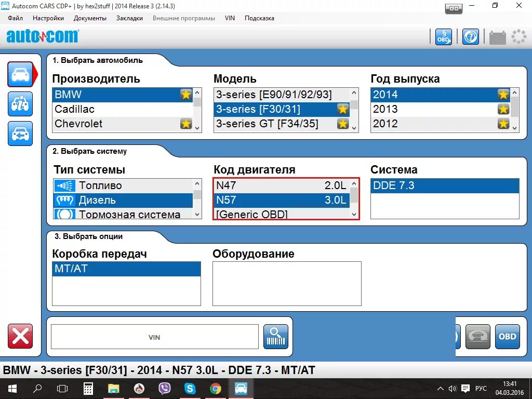
Task: Click the battery voltage icon in header
Action: click(x=497, y=37)
